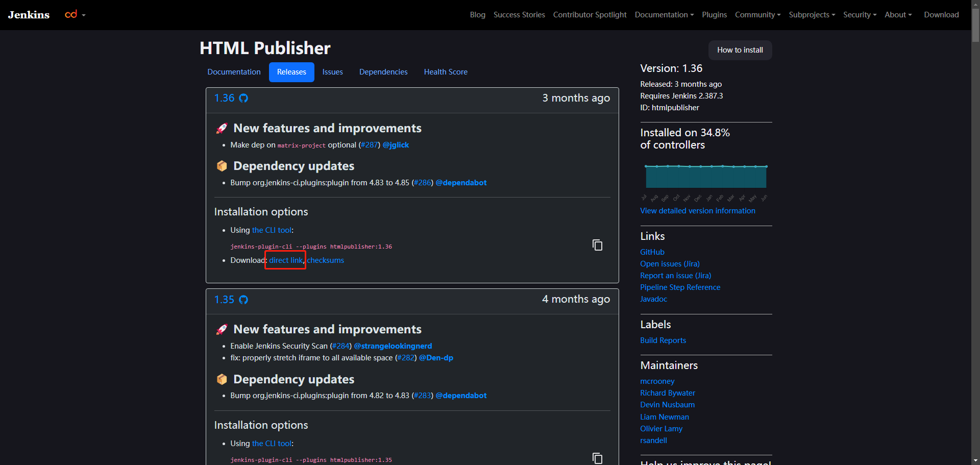Image resolution: width=980 pixels, height=465 pixels.
Task: Click the scrollbar down arrow
Action: click(x=975, y=460)
